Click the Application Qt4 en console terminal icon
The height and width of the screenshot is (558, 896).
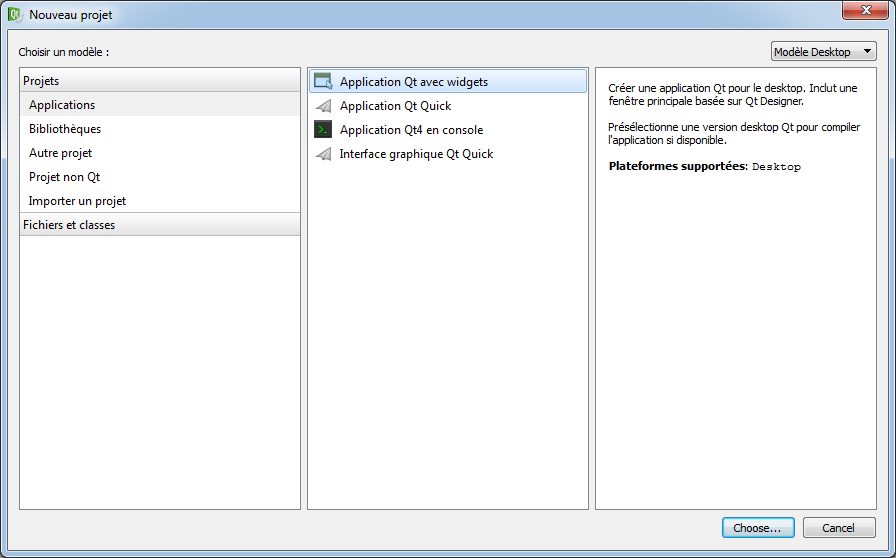point(323,130)
